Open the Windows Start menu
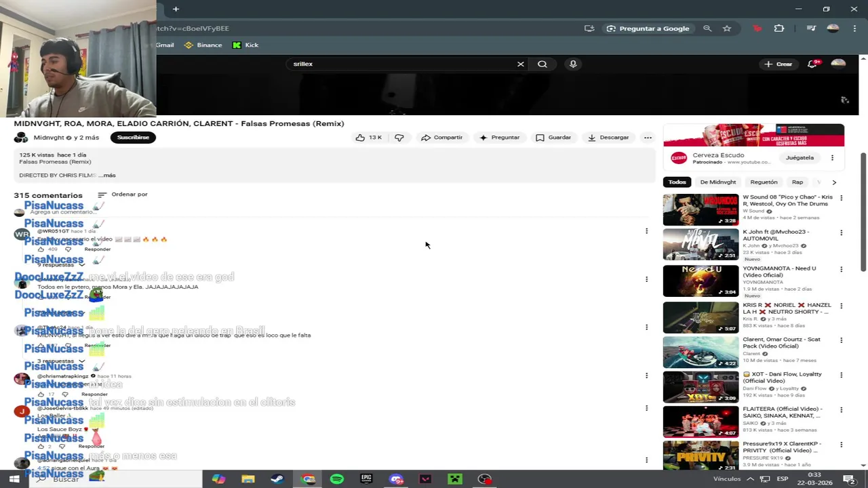Viewport: 868px width, 488px height. click(x=14, y=479)
